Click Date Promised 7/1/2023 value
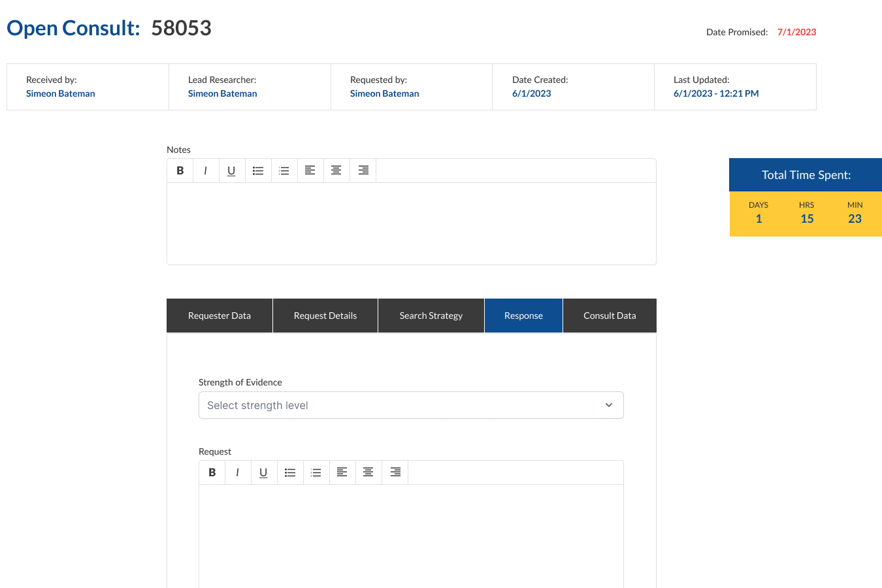882x588 pixels. [x=796, y=32]
